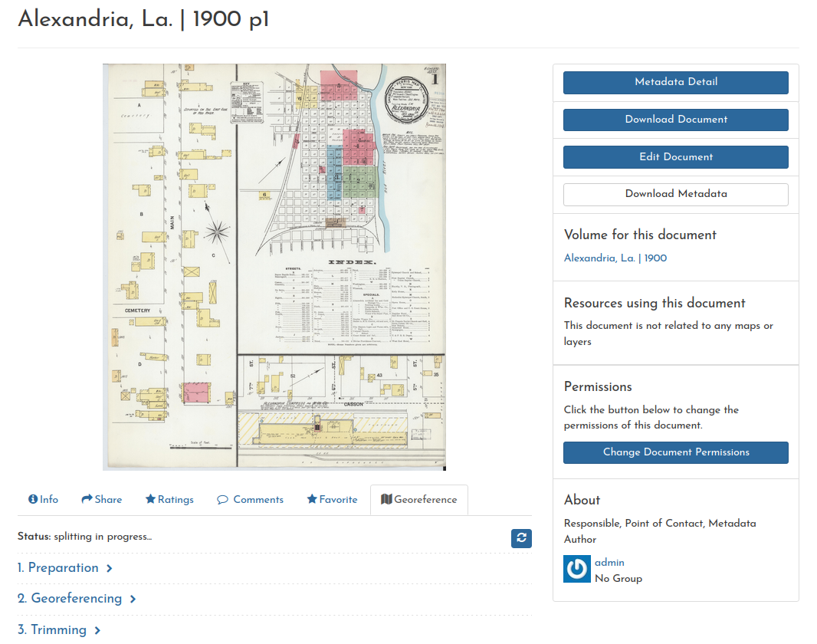Open the admin user profile link
Image resolution: width=817 pixels, height=644 pixels.
[x=609, y=563]
